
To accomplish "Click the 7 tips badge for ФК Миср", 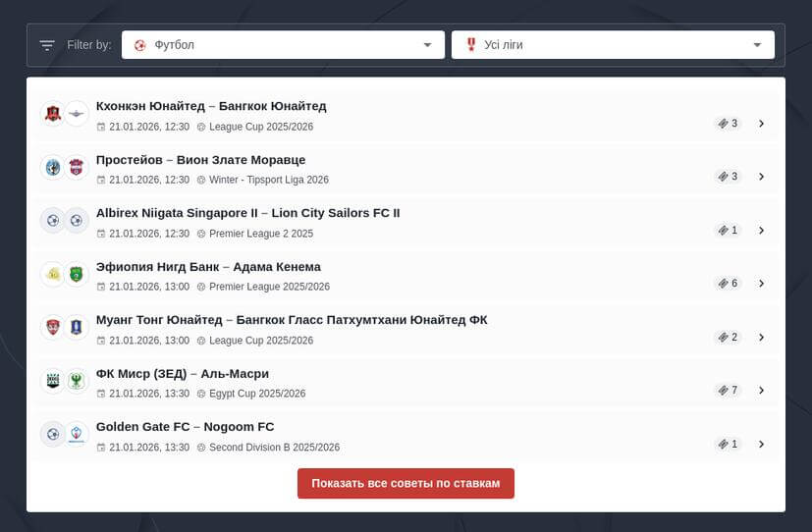I will pyautogui.click(x=728, y=391).
